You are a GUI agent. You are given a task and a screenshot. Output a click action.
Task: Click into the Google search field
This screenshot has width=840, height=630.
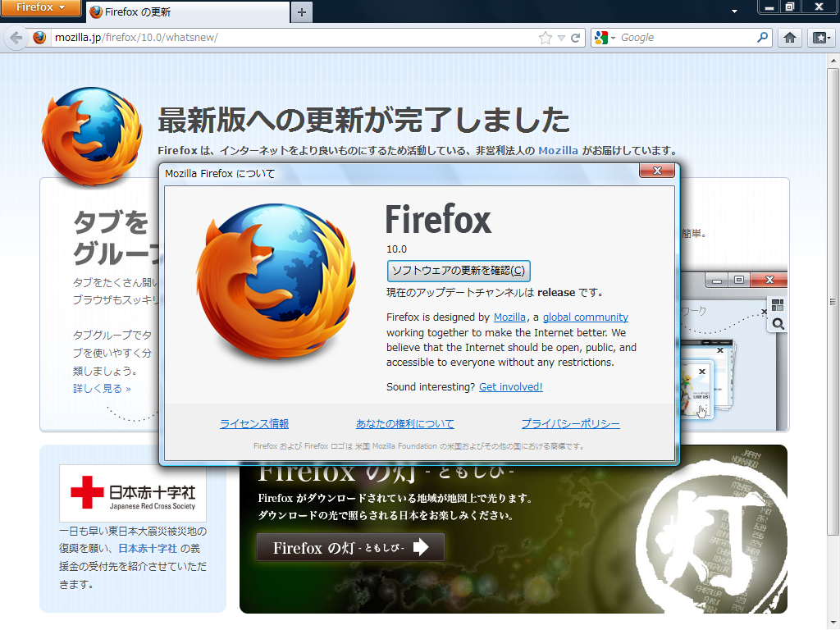(x=687, y=38)
